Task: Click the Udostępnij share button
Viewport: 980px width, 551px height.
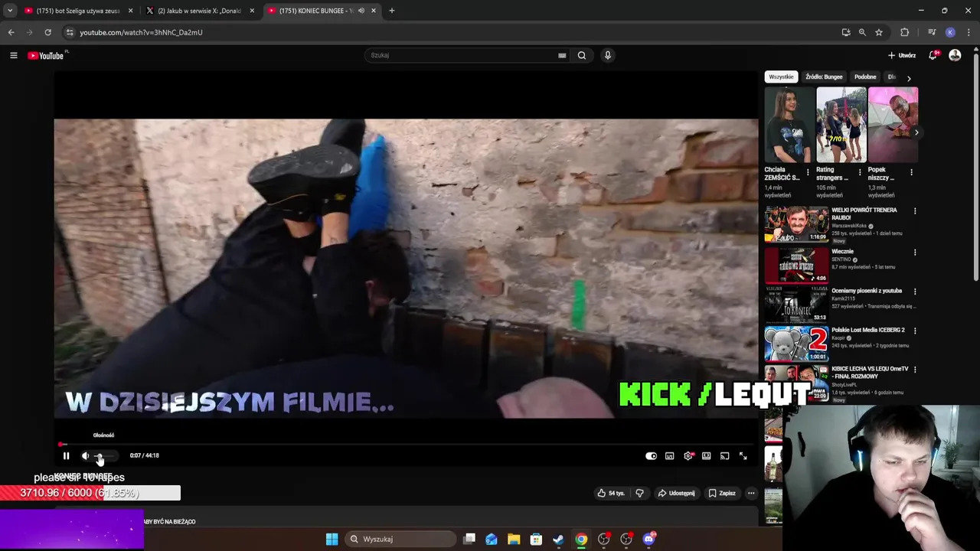Action: tap(676, 494)
